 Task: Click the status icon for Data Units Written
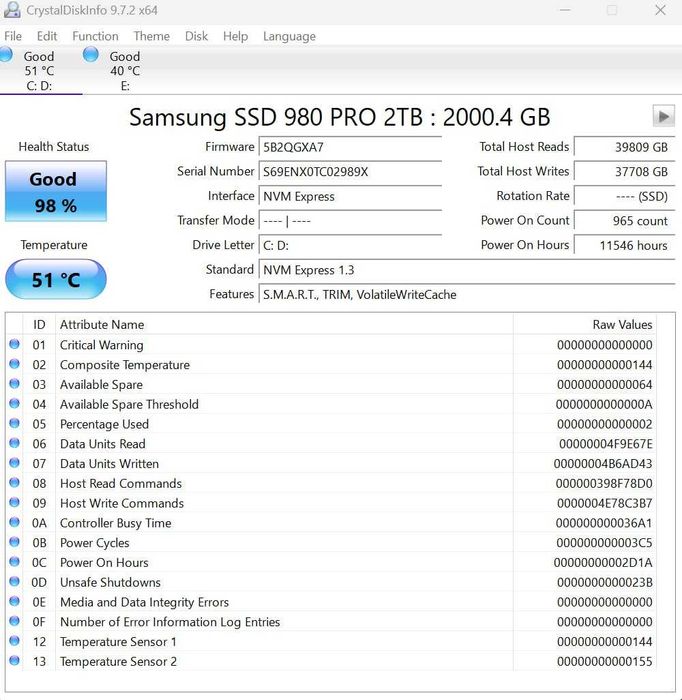click(x=14, y=462)
